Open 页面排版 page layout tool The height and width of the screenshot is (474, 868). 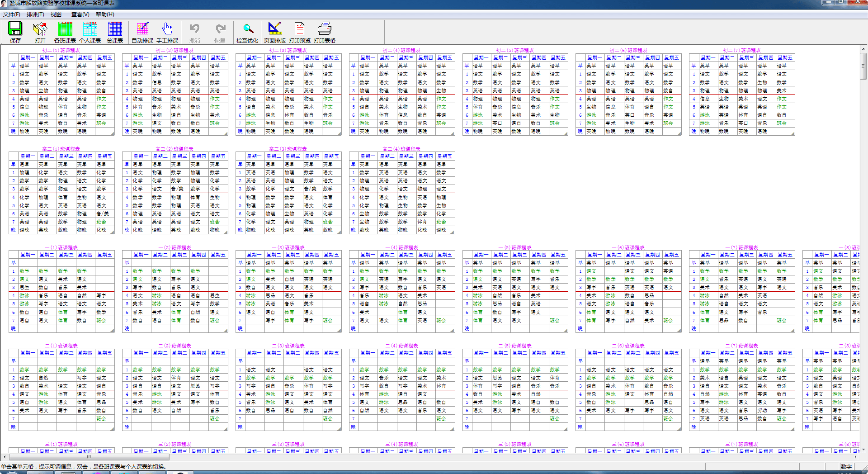tap(275, 32)
